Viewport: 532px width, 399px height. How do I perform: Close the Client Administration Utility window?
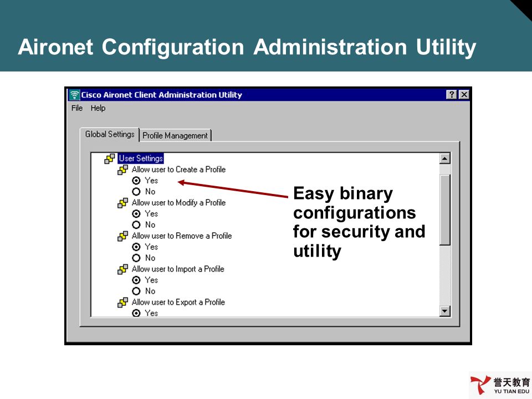[x=464, y=95]
